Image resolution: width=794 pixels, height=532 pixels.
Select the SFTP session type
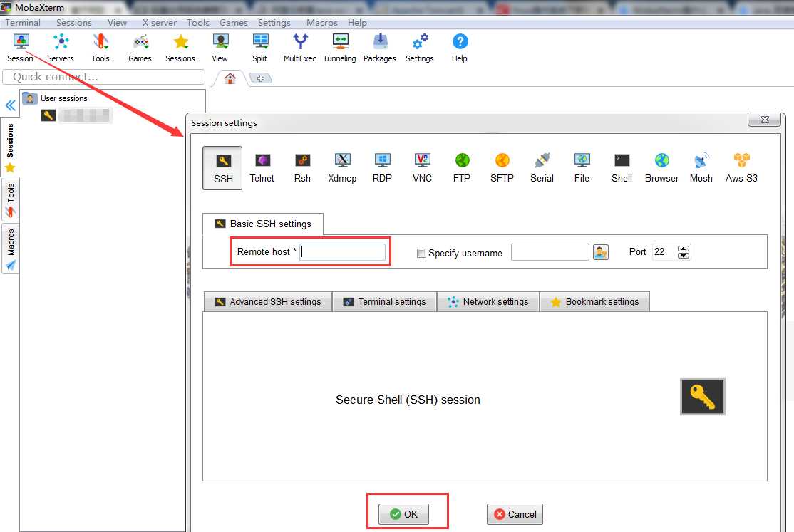502,168
